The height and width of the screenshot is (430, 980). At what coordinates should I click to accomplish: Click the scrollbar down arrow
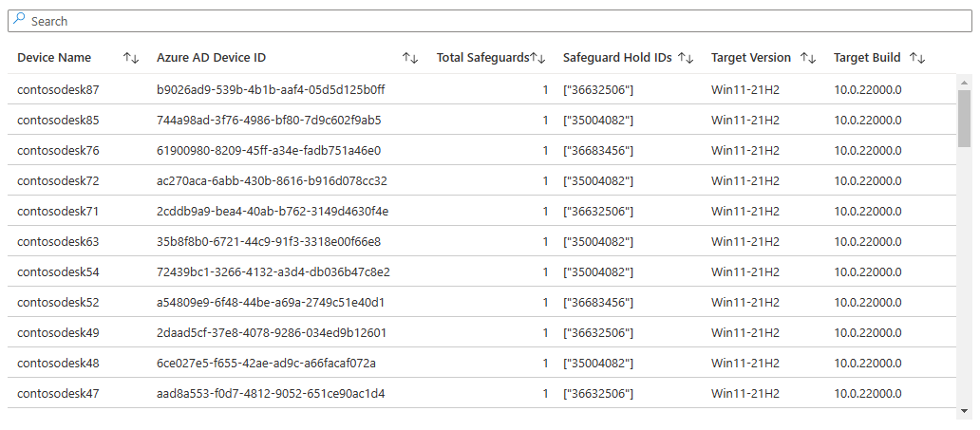(x=964, y=411)
